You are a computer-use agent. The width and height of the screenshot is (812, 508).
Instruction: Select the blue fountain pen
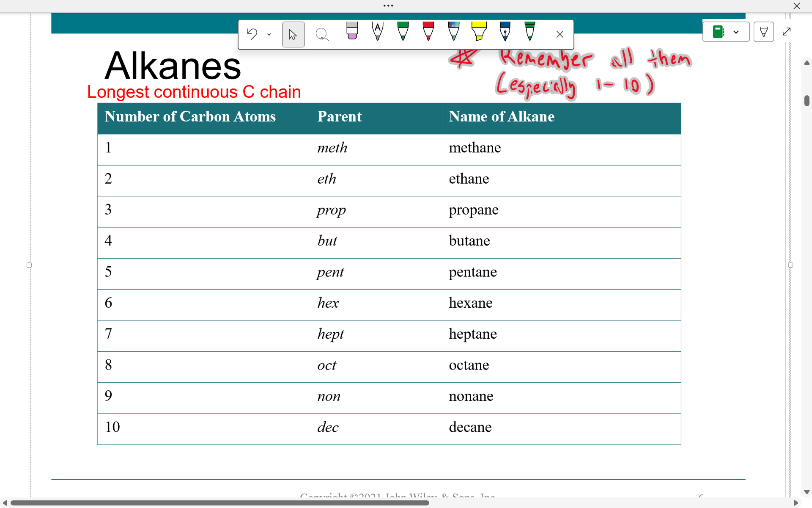505,31
